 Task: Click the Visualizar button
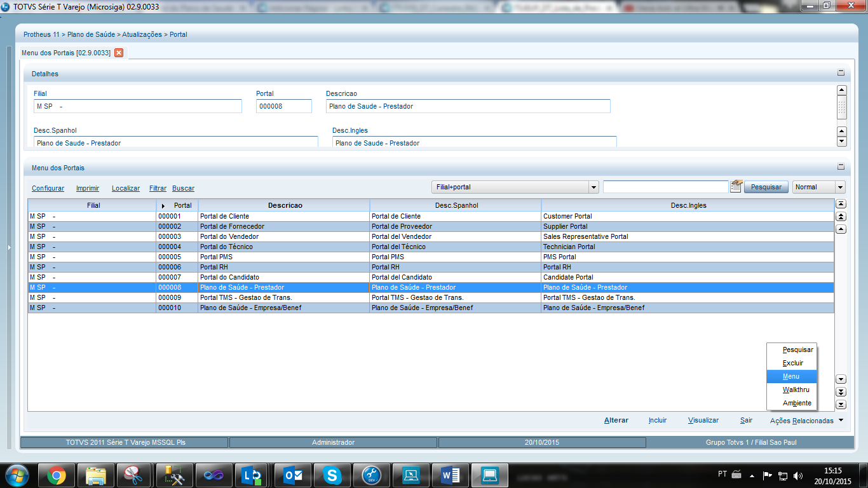(x=703, y=421)
